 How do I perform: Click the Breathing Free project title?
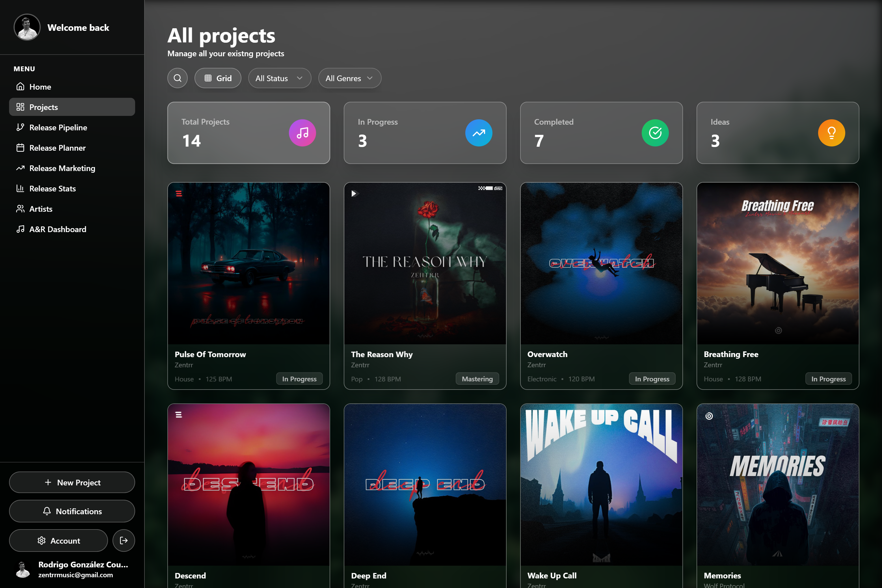pyautogui.click(x=731, y=354)
